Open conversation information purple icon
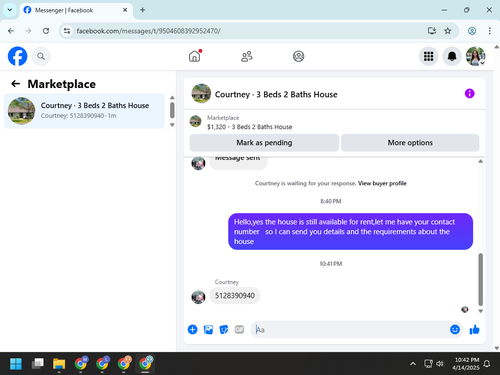 (x=469, y=94)
